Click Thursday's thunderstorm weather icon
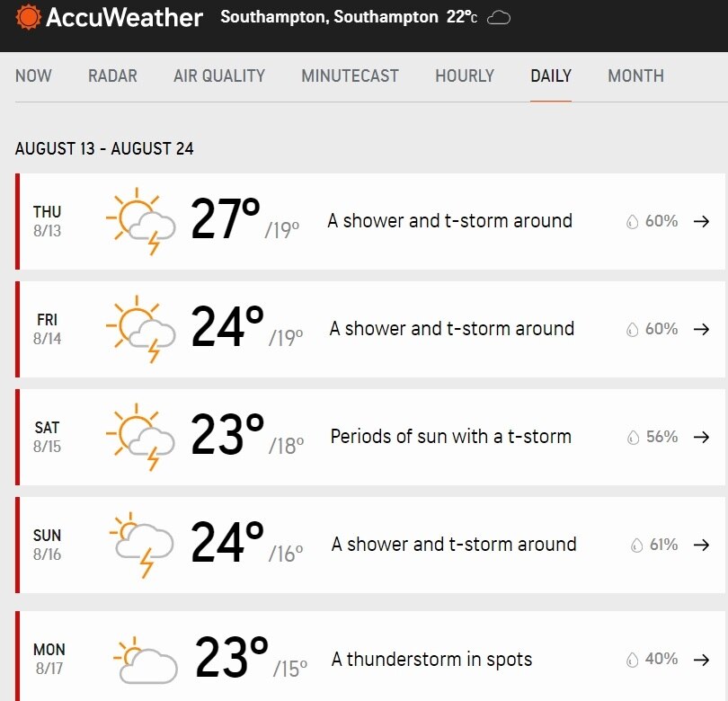Image resolution: width=728 pixels, height=701 pixels. click(x=138, y=221)
